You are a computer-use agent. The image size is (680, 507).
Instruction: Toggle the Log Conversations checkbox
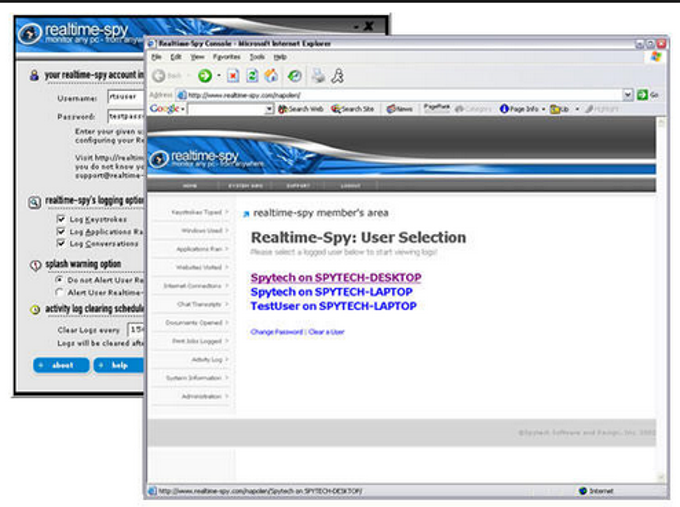[x=61, y=243]
